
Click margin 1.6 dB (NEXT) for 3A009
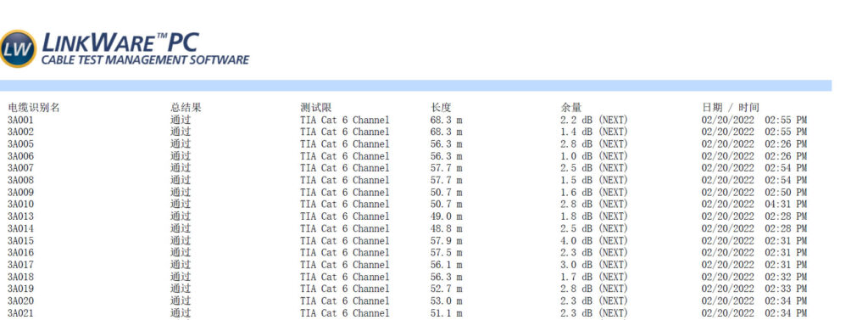click(x=594, y=193)
